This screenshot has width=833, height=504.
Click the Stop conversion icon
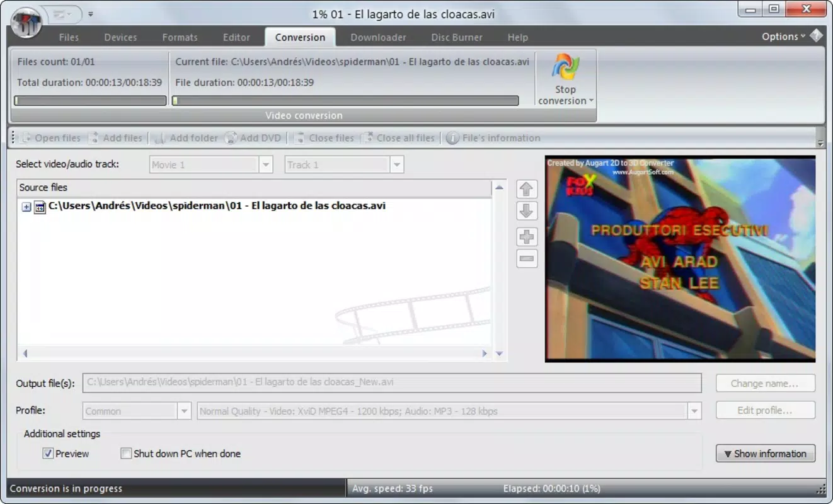point(565,68)
